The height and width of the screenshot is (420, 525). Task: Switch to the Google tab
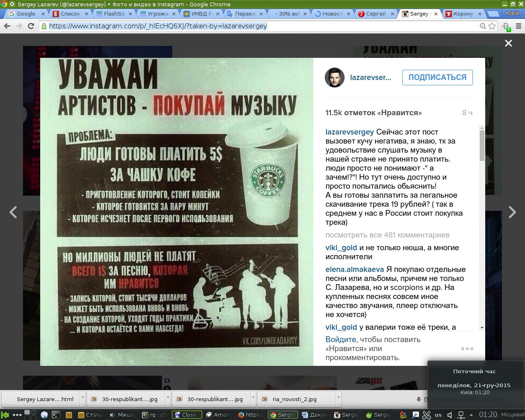25,14
